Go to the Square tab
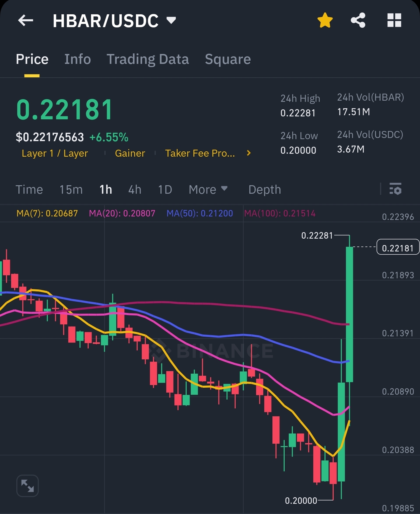420x514 pixels. (228, 59)
